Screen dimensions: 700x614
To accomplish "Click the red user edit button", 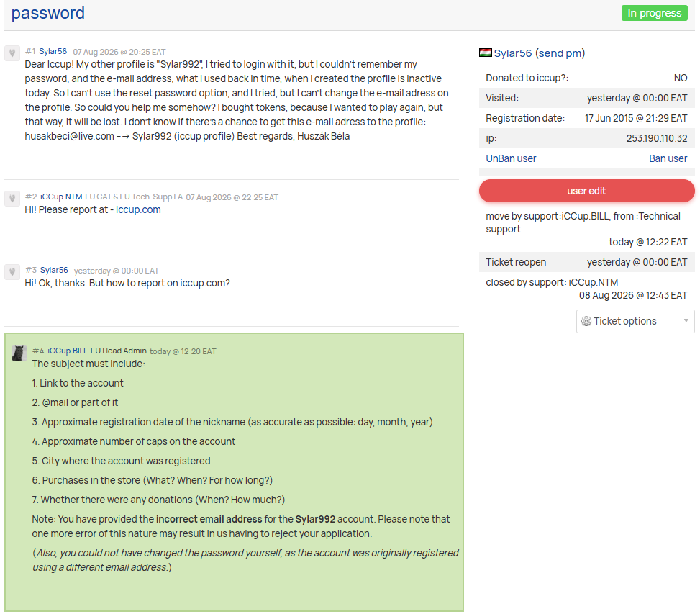I will (x=586, y=191).
